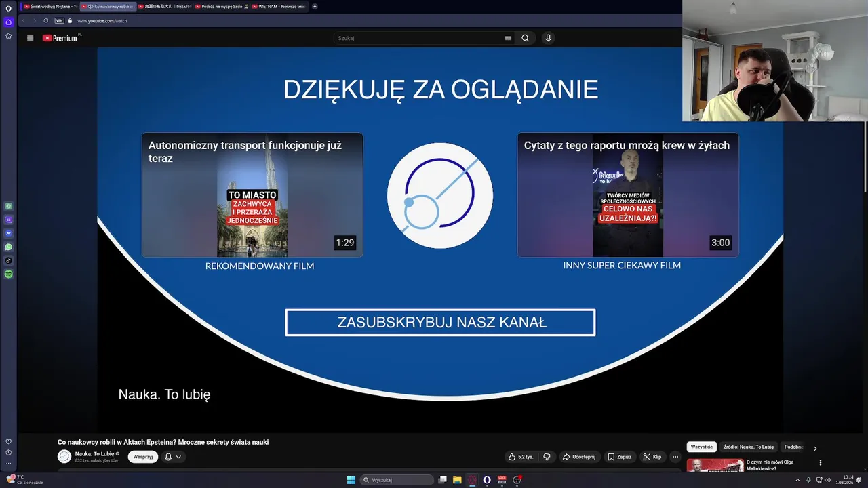Click the browser address bar URL

102,21
